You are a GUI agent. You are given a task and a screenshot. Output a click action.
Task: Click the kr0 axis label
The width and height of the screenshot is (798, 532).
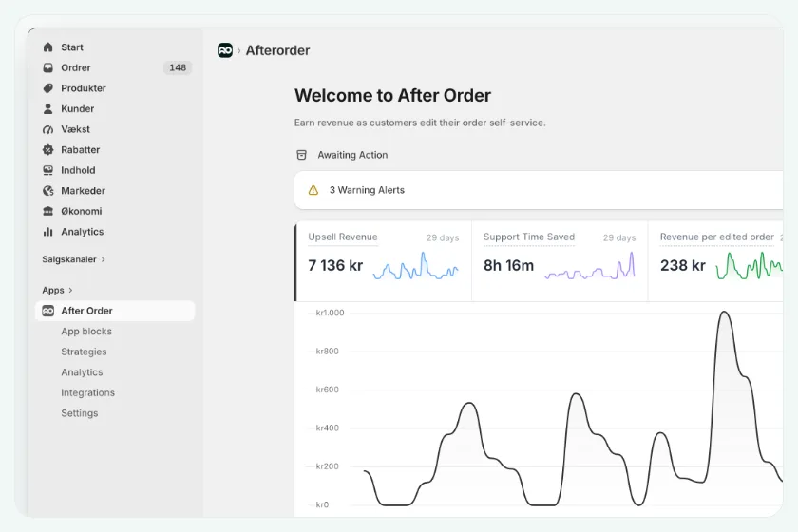coord(322,504)
